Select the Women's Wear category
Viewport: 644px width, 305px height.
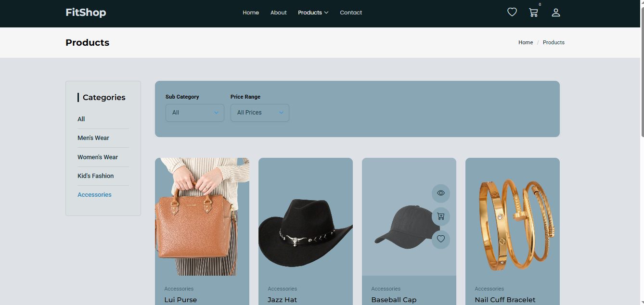click(x=98, y=157)
